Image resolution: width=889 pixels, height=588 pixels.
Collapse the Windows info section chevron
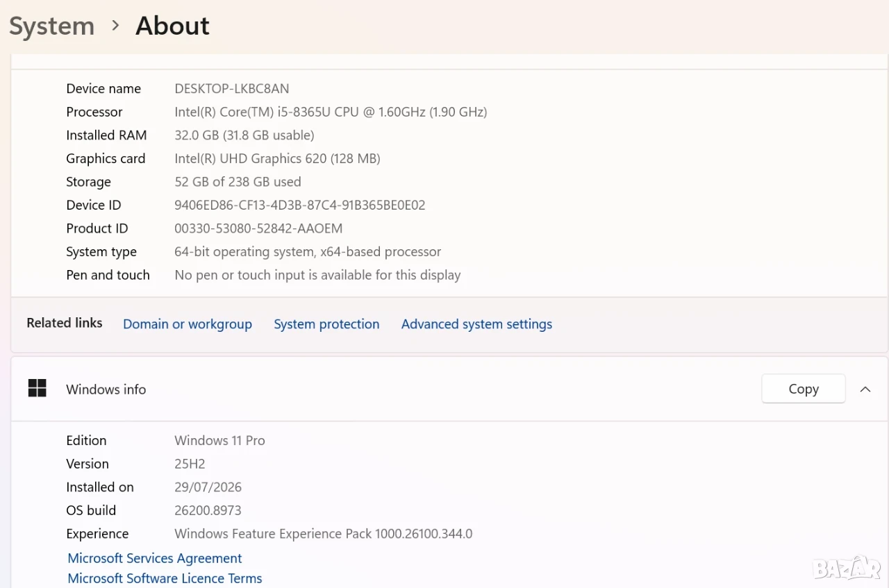point(865,389)
